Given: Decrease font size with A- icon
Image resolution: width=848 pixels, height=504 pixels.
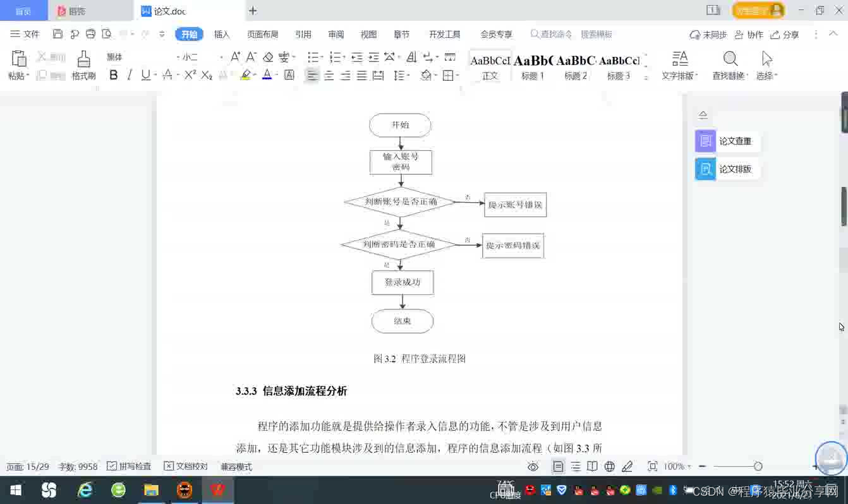Looking at the screenshot, I should 251,57.
